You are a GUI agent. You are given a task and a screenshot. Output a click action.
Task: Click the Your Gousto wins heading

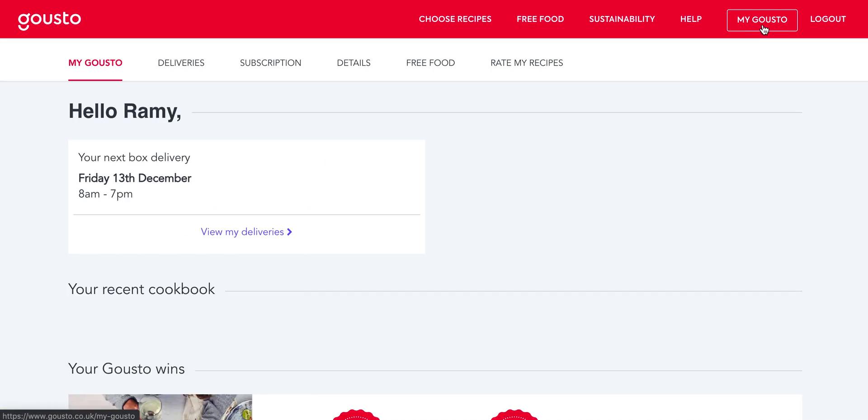click(x=127, y=369)
